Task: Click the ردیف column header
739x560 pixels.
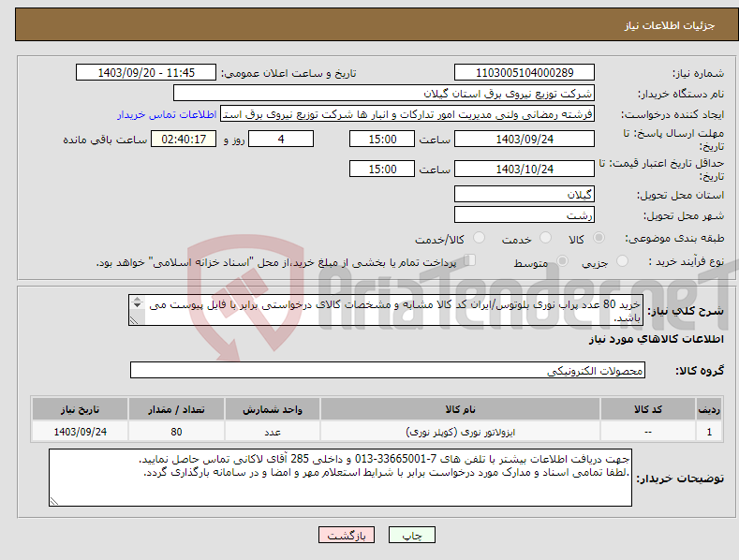Action: pyautogui.click(x=709, y=409)
